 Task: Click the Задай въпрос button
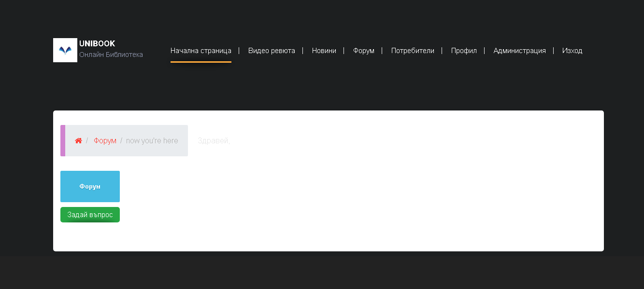90,214
